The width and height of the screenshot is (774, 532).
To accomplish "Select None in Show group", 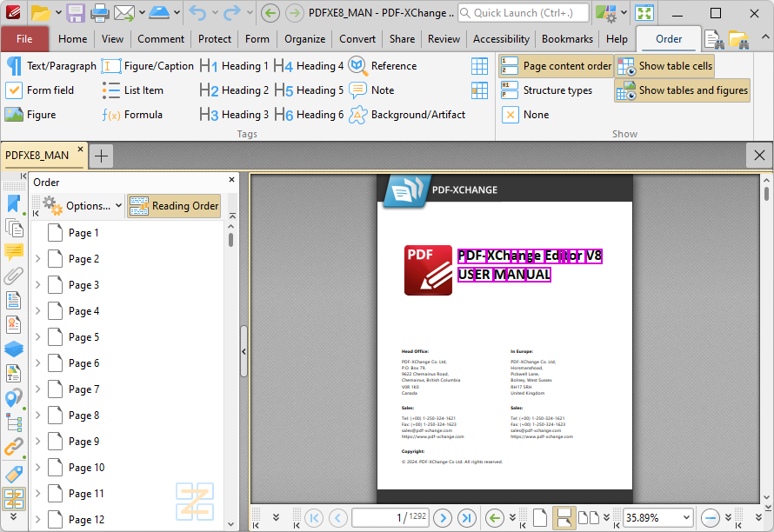I will [x=524, y=115].
